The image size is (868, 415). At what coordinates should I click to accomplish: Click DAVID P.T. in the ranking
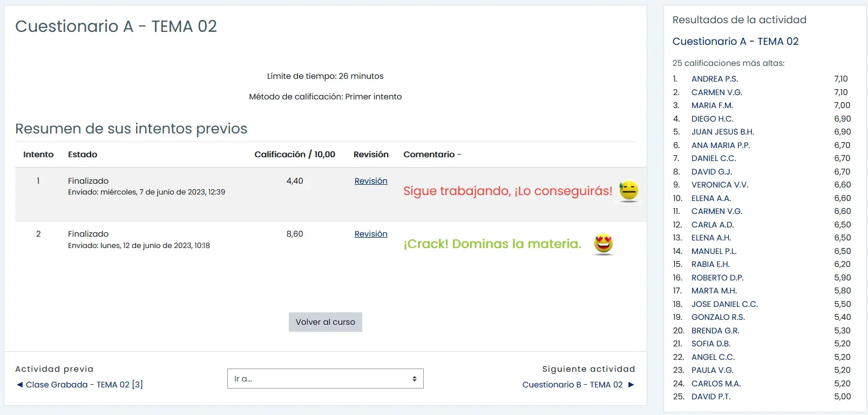(x=711, y=397)
